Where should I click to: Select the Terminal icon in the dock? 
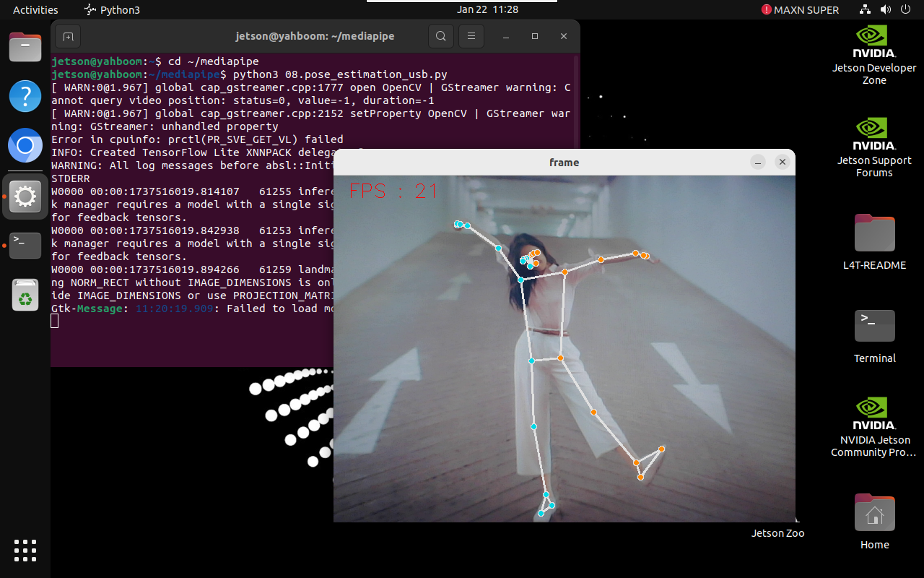(25, 246)
